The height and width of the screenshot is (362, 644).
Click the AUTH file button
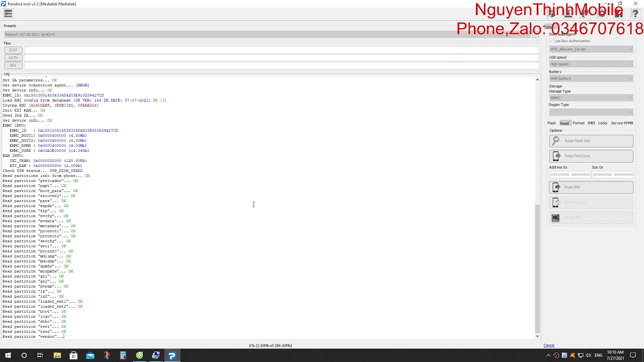click(13, 57)
